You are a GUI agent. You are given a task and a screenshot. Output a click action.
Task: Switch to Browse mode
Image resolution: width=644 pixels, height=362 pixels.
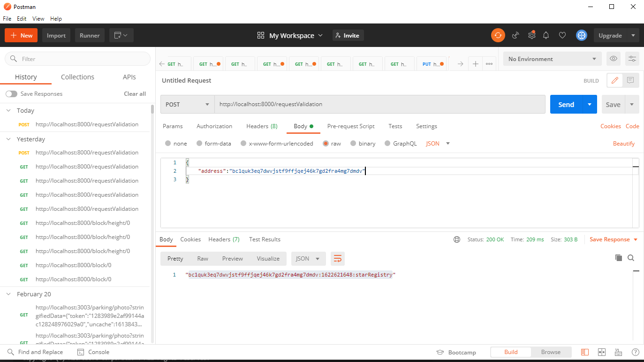tap(551, 352)
